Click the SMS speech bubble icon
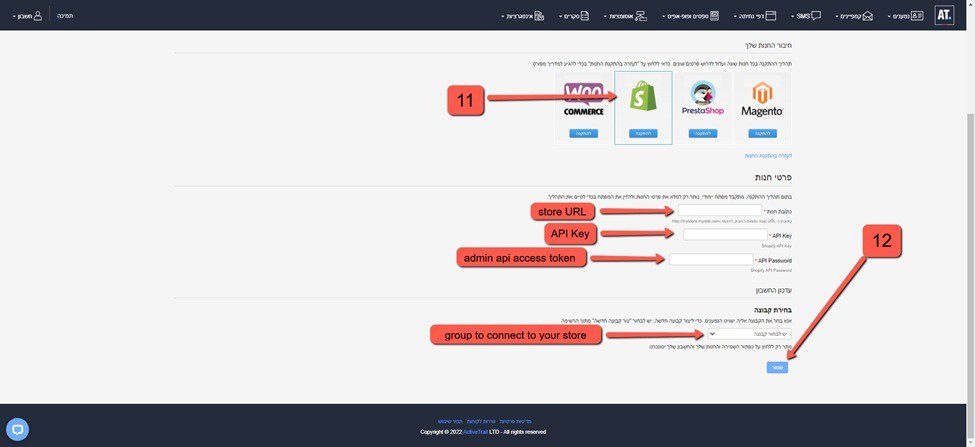The height and width of the screenshot is (447, 975). [816, 16]
